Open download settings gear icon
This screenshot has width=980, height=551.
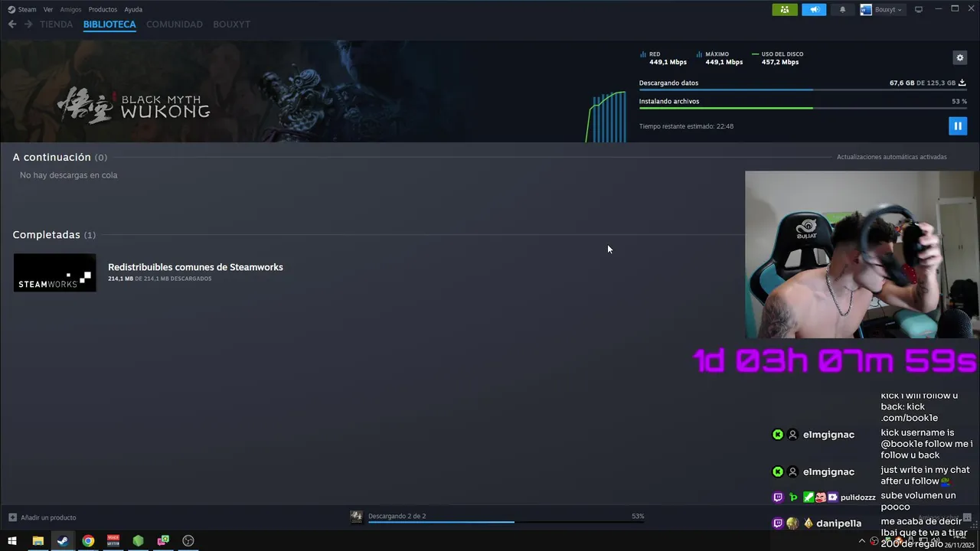[x=959, y=57]
